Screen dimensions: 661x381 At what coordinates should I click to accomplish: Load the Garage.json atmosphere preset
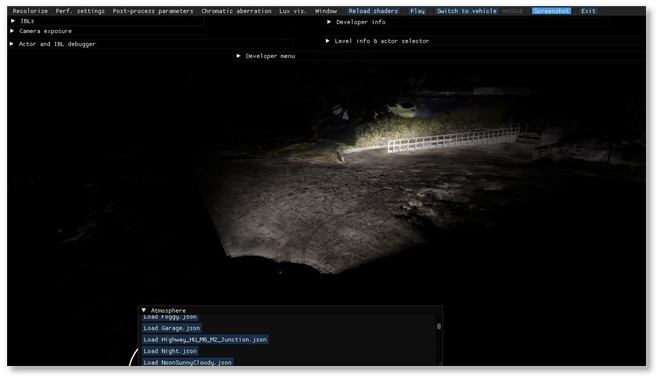(172, 328)
